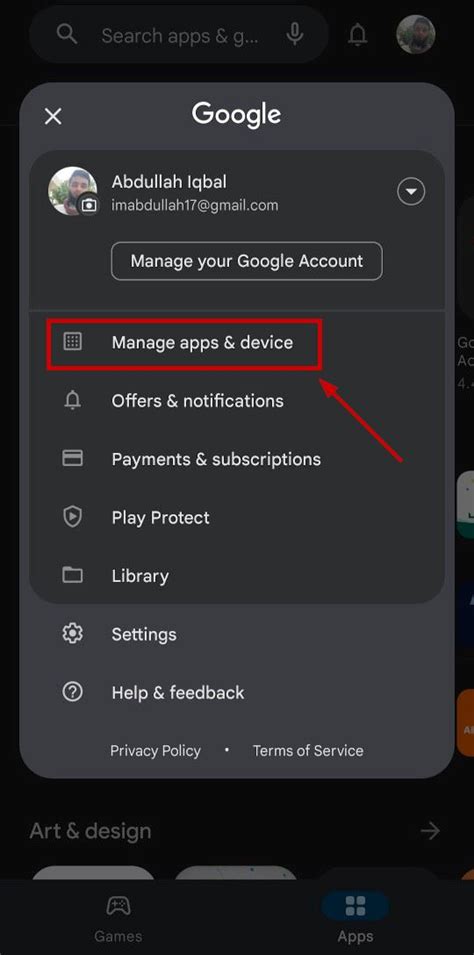Screen dimensions: 474x955
Task: Open notifications via the bell icon
Action: (x=358, y=35)
